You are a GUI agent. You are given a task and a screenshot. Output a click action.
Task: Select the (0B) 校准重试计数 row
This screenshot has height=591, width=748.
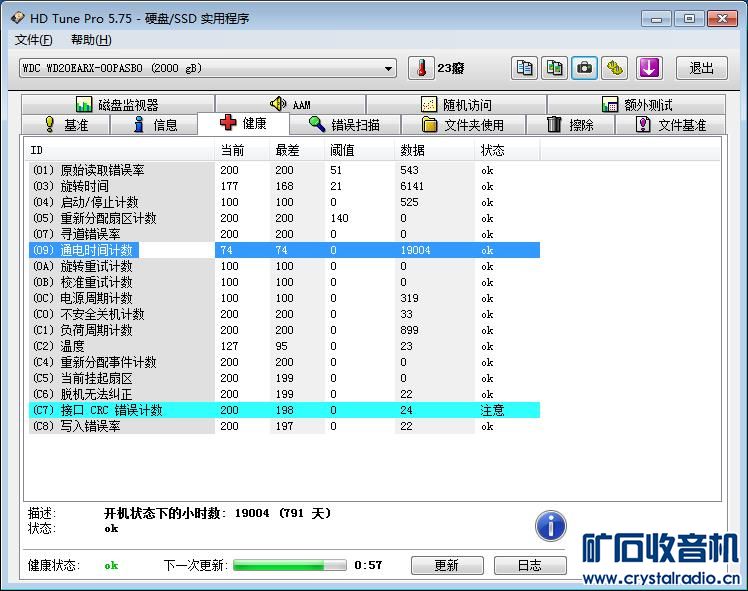click(x=284, y=282)
